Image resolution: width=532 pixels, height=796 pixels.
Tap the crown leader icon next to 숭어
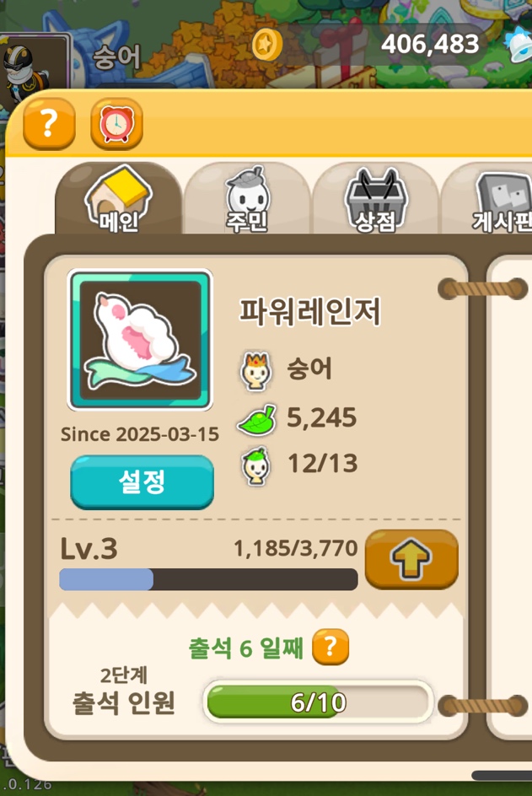tap(255, 370)
